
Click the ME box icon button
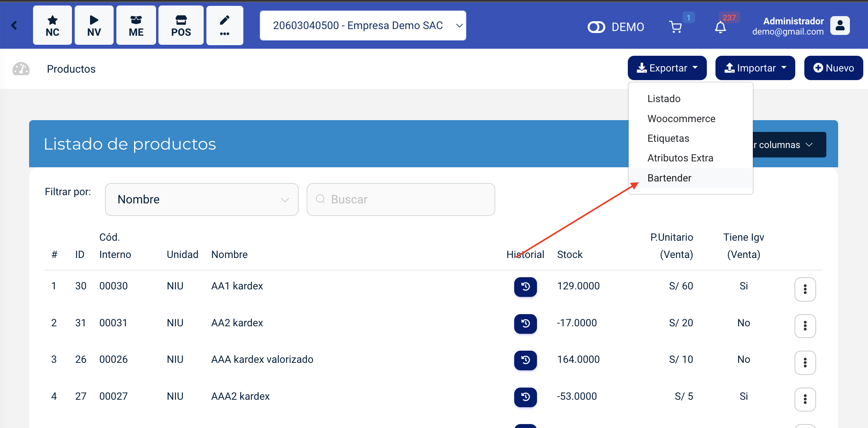click(136, 26)
